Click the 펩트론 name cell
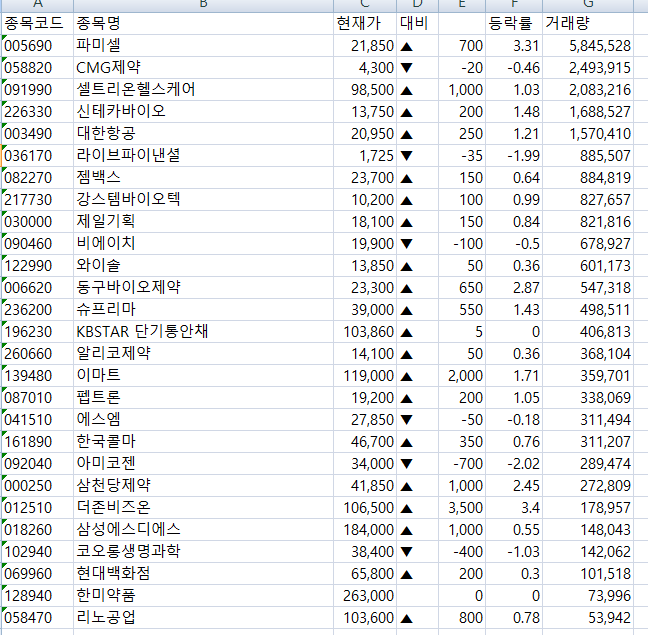The width and height of the screenshot is (648, 635). [203, 397]
